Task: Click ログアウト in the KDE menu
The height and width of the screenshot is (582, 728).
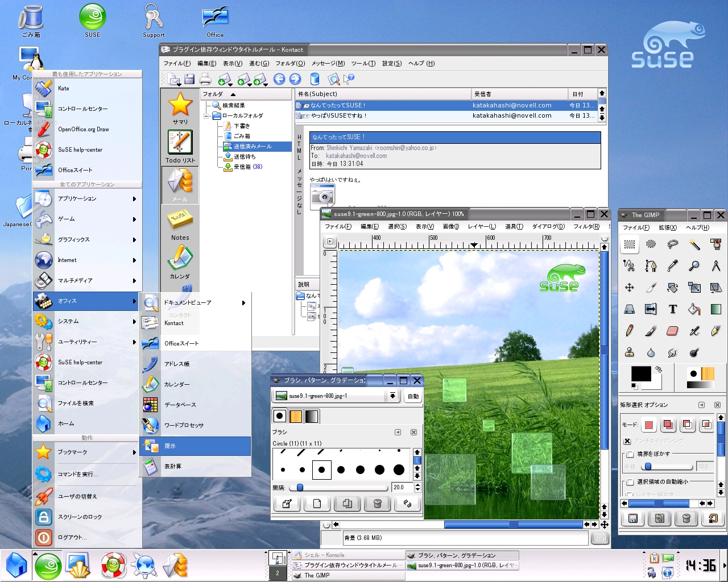Action: (x=88, y=538)
